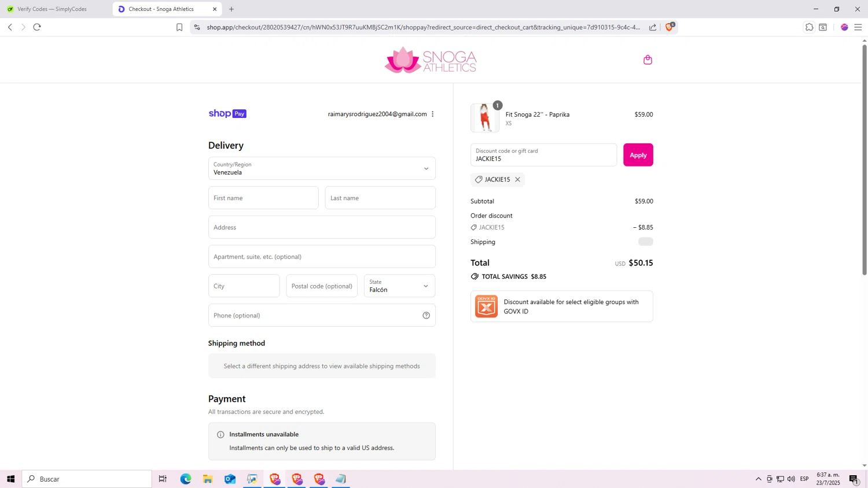Open Windows Start menu
868x488 pixels.
(10, 479)
